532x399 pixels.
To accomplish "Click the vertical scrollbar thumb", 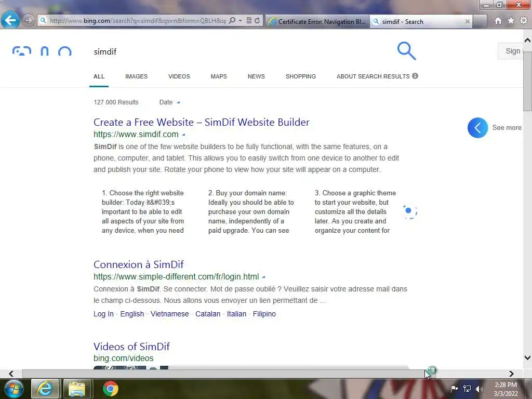I will pos(527,82).
